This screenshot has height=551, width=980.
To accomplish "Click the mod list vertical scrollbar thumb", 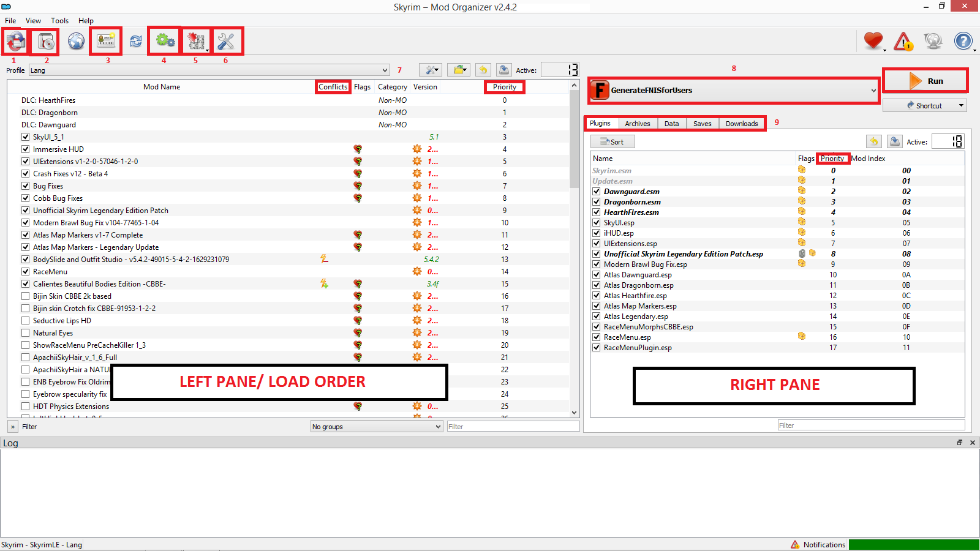I will (574, 139).
